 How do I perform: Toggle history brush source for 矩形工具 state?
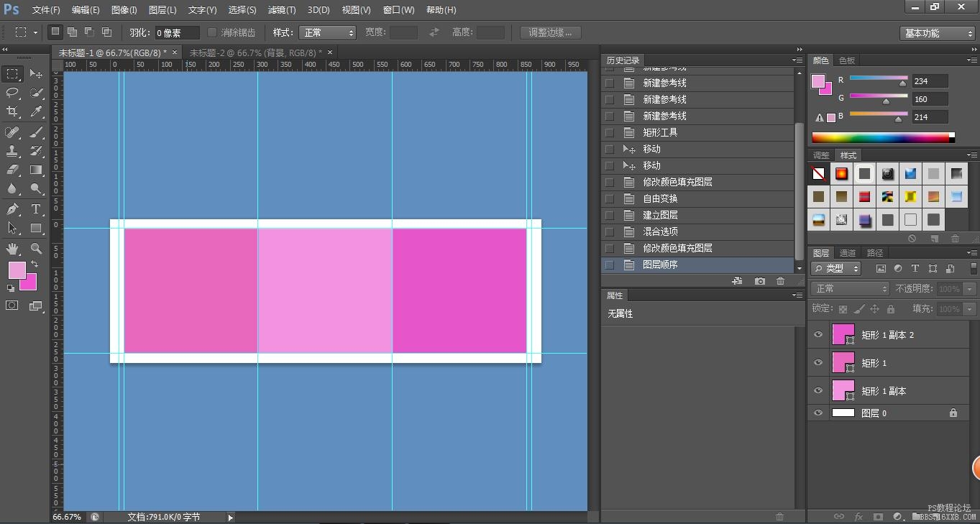click(x=610, y=132)
